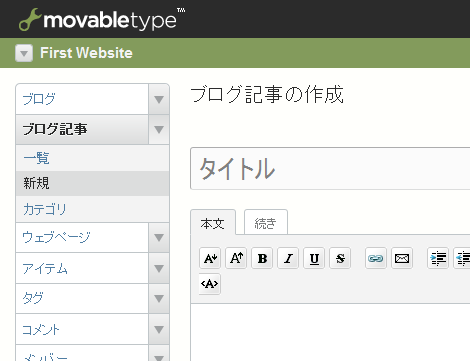Expand the ウェブページ menu arrow
470x361 pixels.
pos(159,237)
